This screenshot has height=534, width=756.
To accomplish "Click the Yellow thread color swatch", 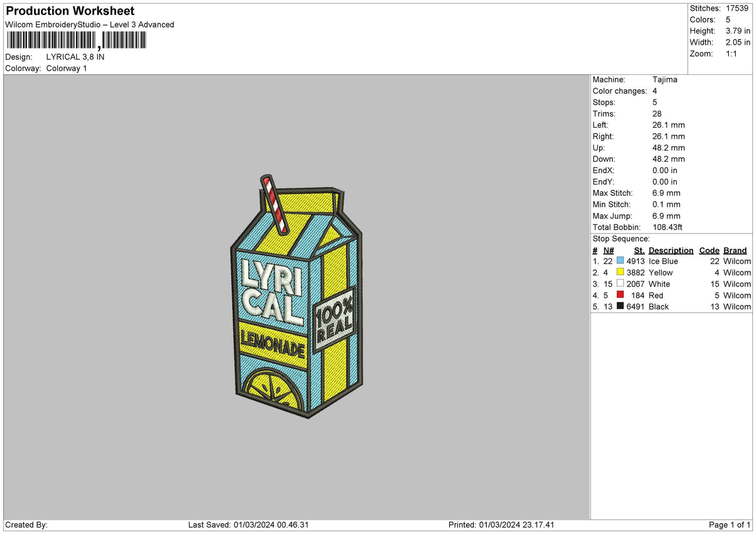I will click(621, 272).
